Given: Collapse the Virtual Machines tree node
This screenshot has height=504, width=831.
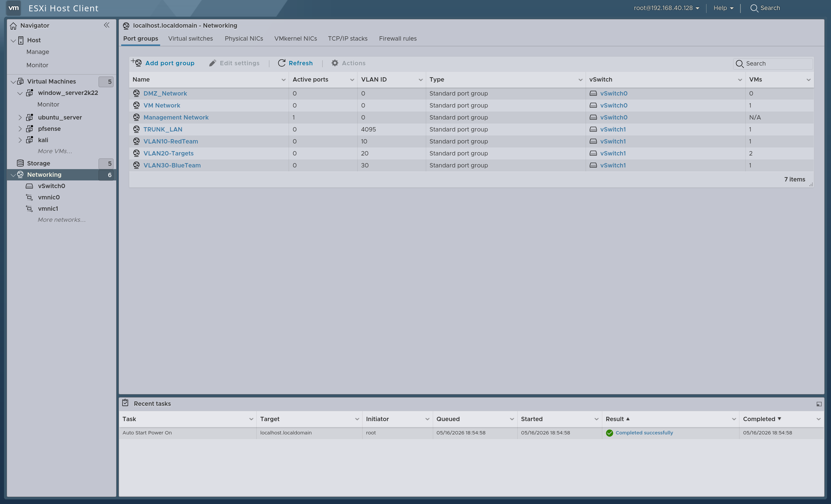Looking at the screenshot, I should (x=13, y=82).
